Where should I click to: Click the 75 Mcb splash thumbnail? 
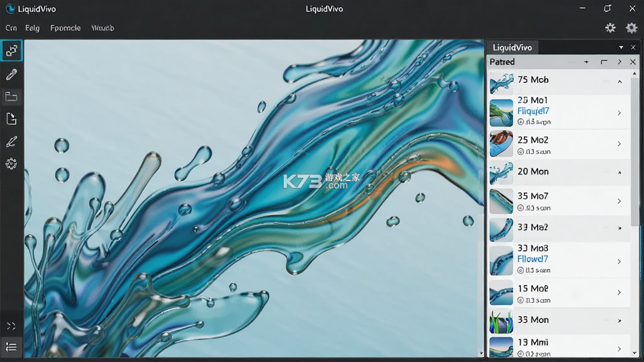tap(501, 83)
